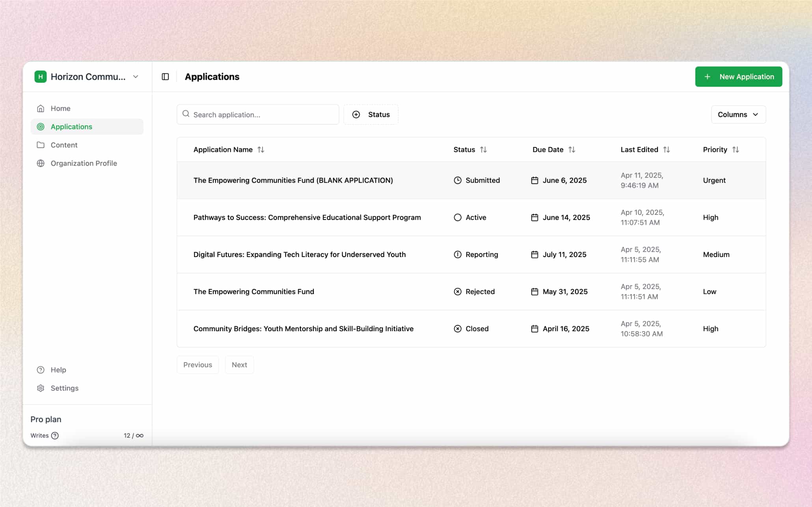Click the calendar icon beside June 6, 2025
Screen dimensions: 812x507
tap(535, 180)
